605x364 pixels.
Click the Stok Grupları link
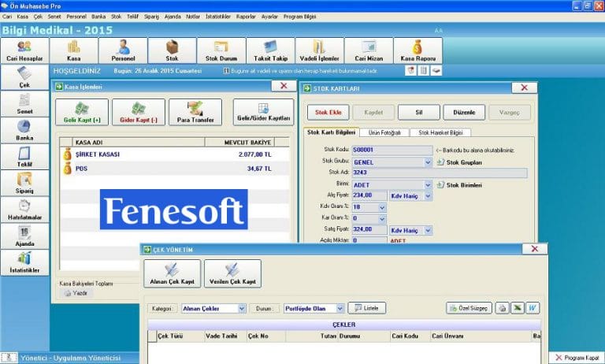464,163
